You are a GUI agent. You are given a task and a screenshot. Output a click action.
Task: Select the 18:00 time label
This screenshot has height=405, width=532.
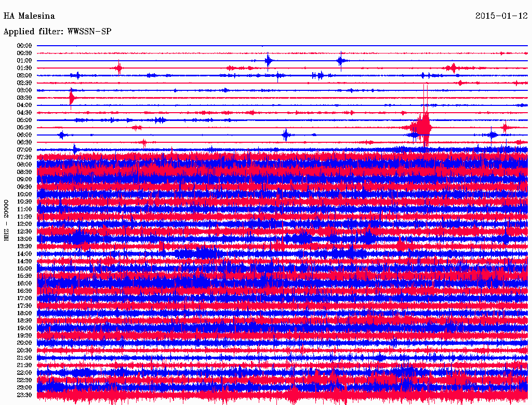pos(24,313)
